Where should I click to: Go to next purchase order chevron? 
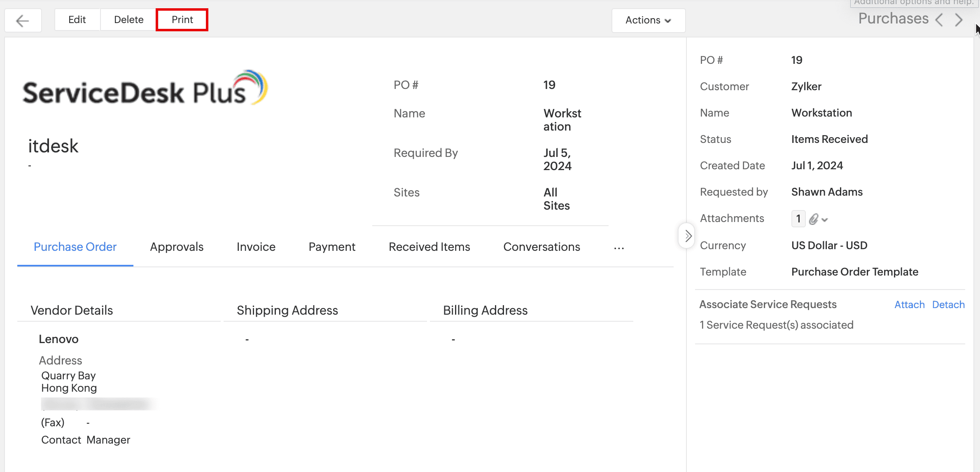959,20
